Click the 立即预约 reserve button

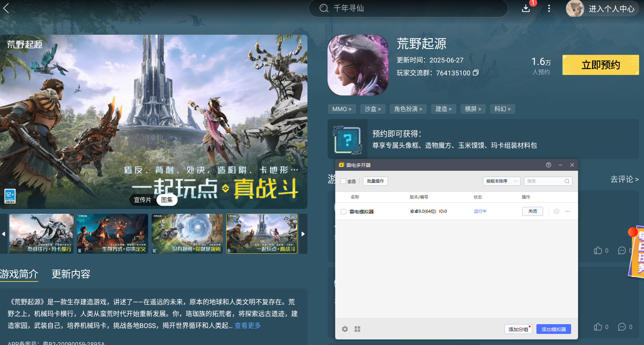(601, 65)
